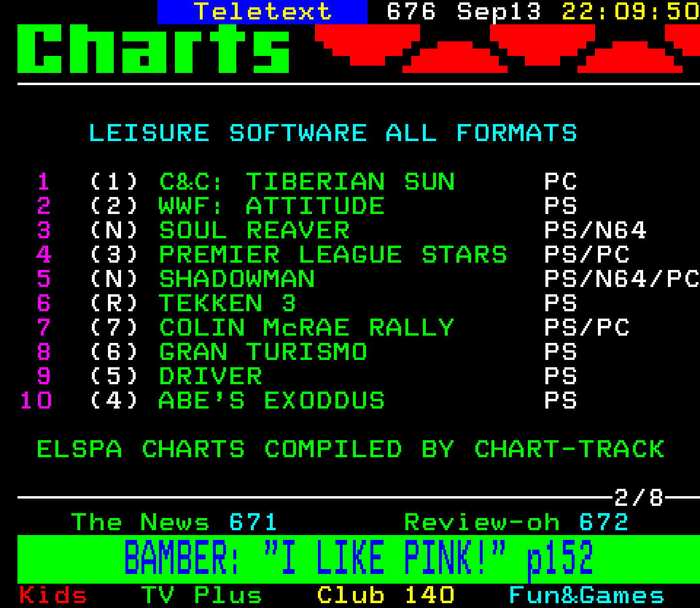
Task: Click the PS format for Tekken 3
Action: (x=560, y=304)
